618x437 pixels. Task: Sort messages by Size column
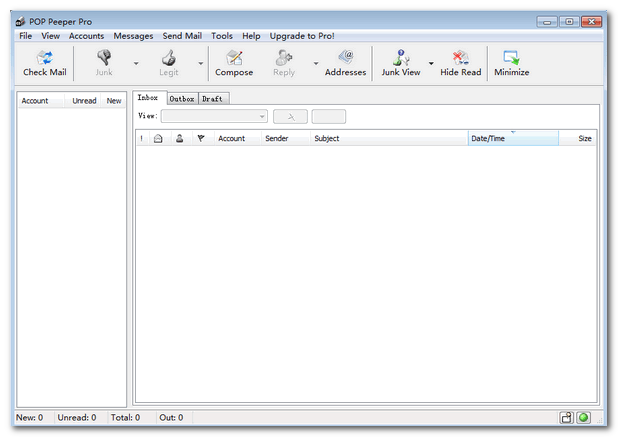(577, 138)
